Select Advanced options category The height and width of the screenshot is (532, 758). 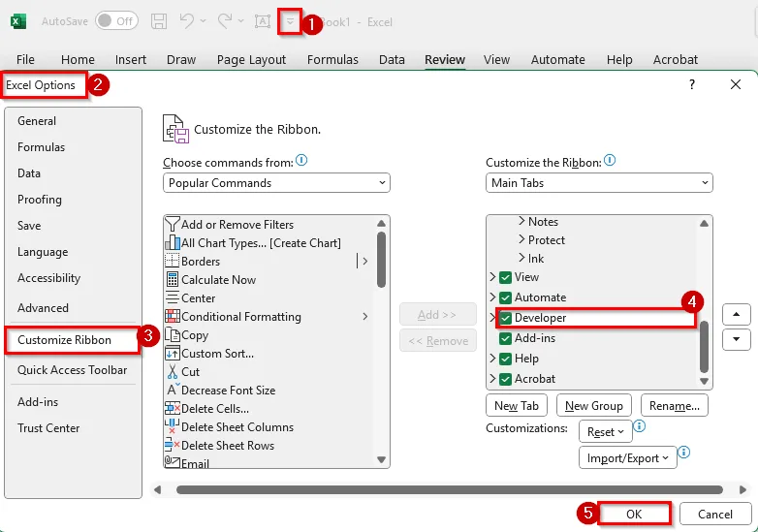pyautogui.click(x=43, y=308)
